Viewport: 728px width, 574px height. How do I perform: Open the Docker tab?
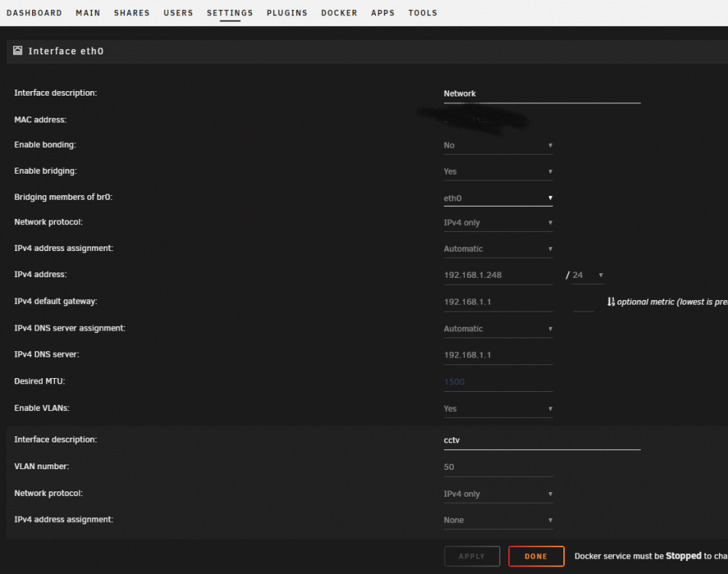pos(339,13)
